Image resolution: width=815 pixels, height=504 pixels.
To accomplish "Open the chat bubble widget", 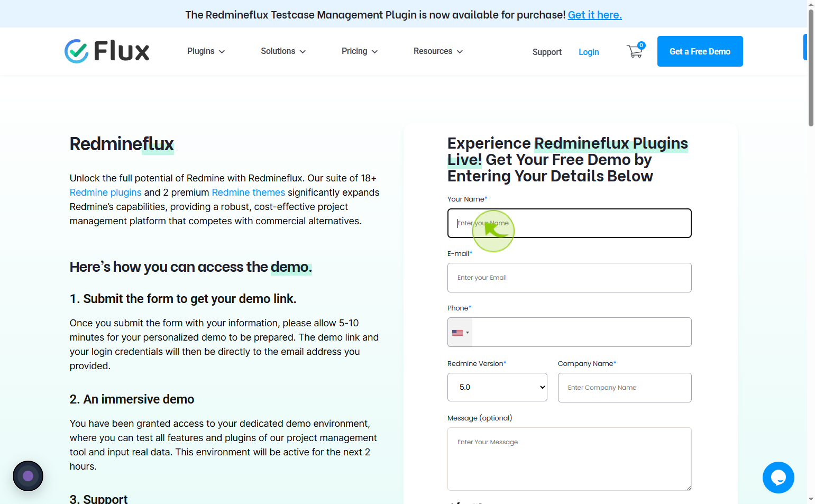I will (x=778, y=477).
